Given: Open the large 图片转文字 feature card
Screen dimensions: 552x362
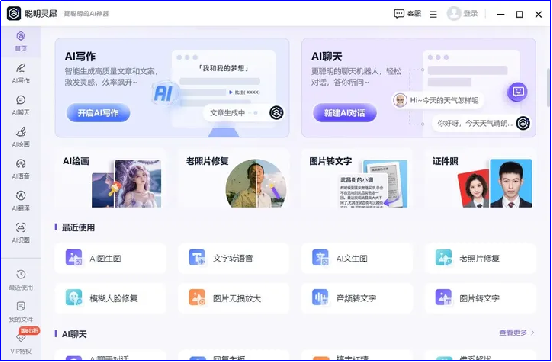Looking at the screenshot, I should click(x=357, y=178).
